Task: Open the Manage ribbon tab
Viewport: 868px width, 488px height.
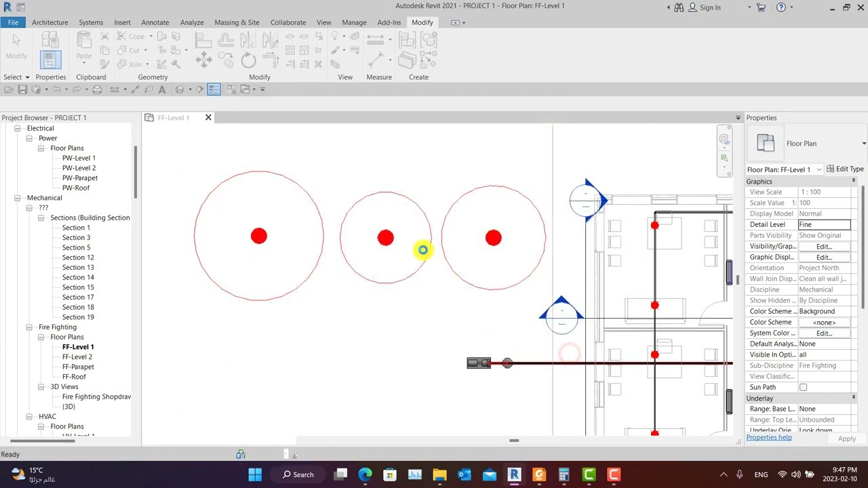Action: click(354, 22)
